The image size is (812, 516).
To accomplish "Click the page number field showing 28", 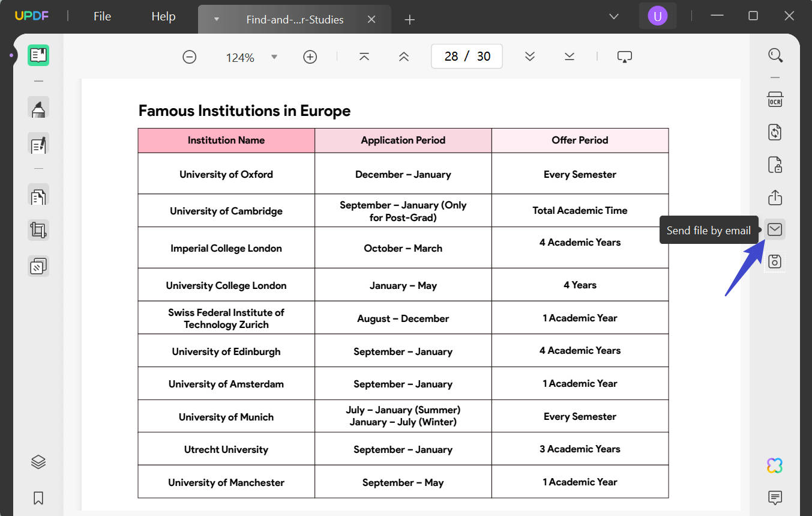I will tap(451, 56).
